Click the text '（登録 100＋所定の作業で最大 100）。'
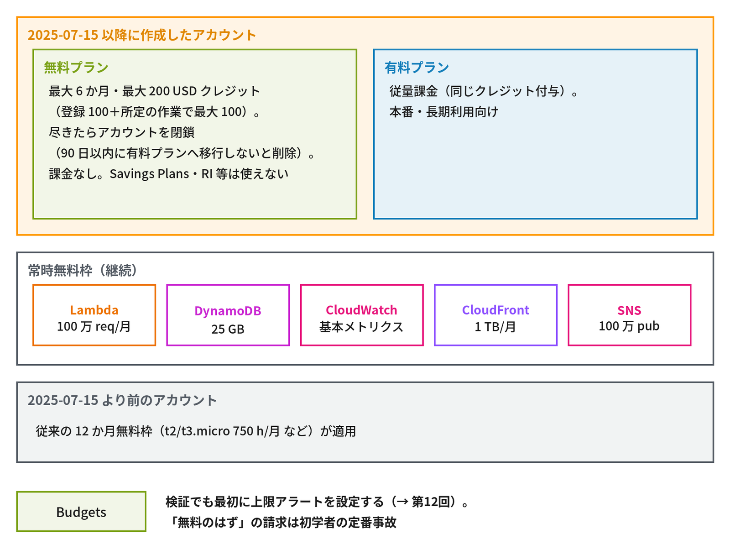This screenshot has height=560, width=730. click(x=155, y=112)
